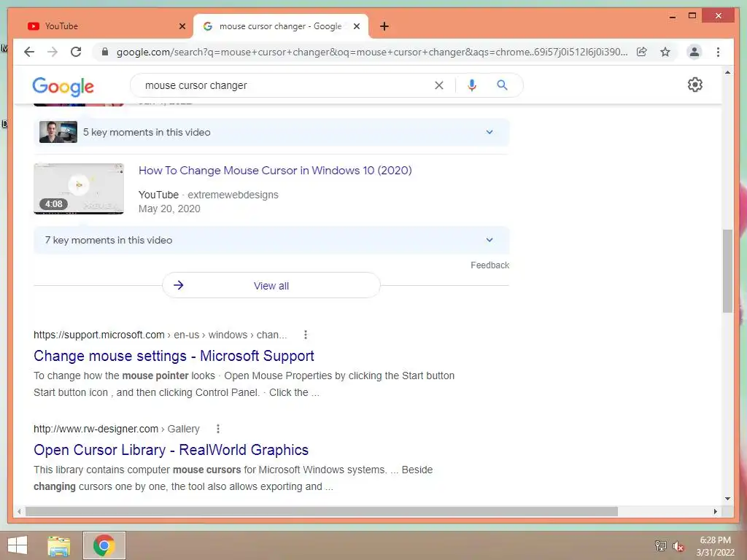Image resolution: width=747 pixels, height=560 pixels.
Task: Open the taskbar clock showing 6:28 PM
Action: [715, 546]
